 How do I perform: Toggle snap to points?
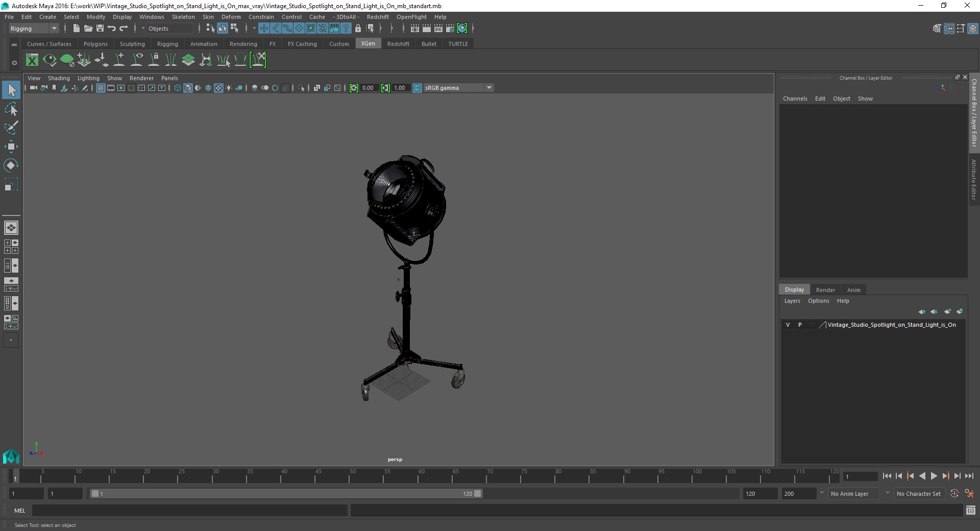coord(287,29)
